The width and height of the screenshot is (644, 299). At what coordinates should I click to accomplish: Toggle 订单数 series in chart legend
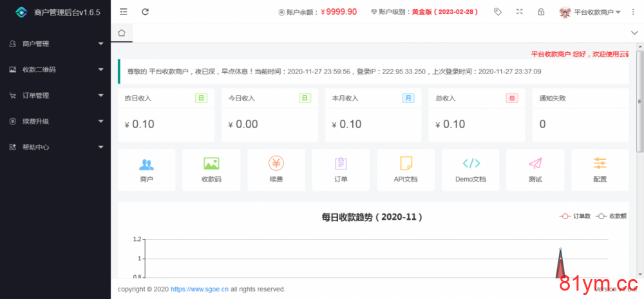point(574,217)
